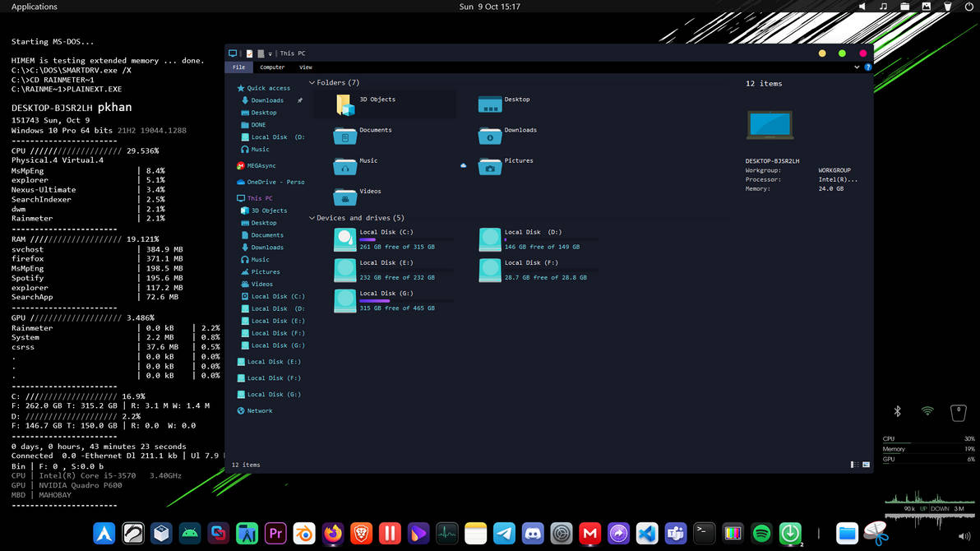This screenshot has height=551, width=980.
Task: Click the Local Disk (G:) usage bar
Action: point(406,301)
